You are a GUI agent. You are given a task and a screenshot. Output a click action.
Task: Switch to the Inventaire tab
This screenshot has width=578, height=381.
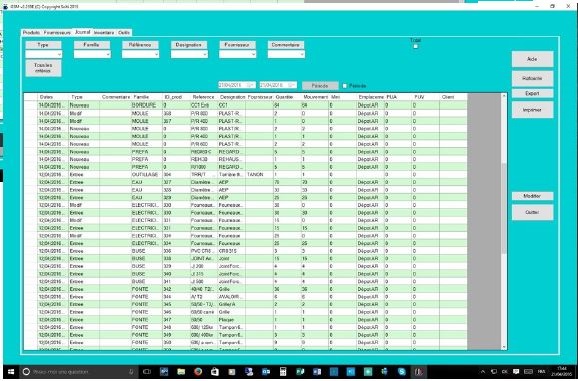(104, 33)
